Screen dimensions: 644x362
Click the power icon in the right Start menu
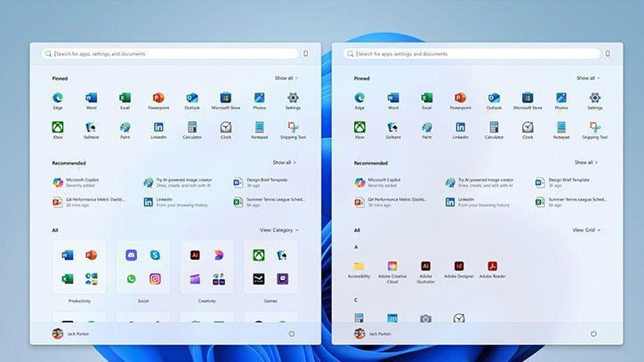point(594,334)
